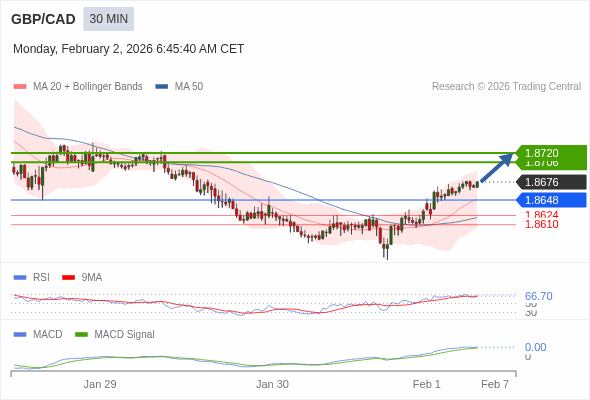Click the Jan 29 date axis label
The image size is (590, 400).
100,384
